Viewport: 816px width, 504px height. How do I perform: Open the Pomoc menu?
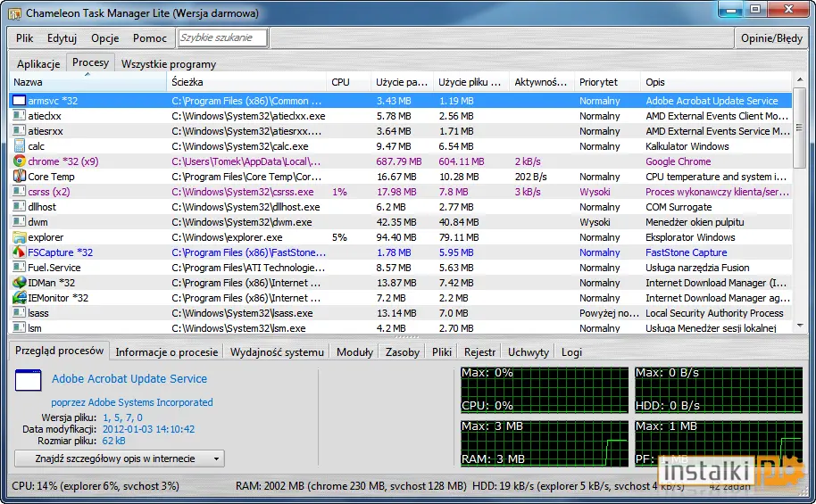pos(150,38)
